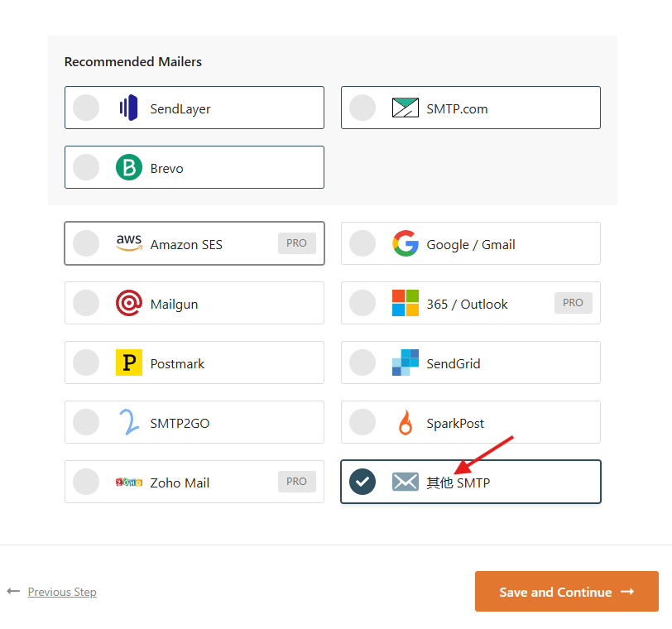
Task: Click the SMTP.com envelope logo
Action: tap(405, 108)
